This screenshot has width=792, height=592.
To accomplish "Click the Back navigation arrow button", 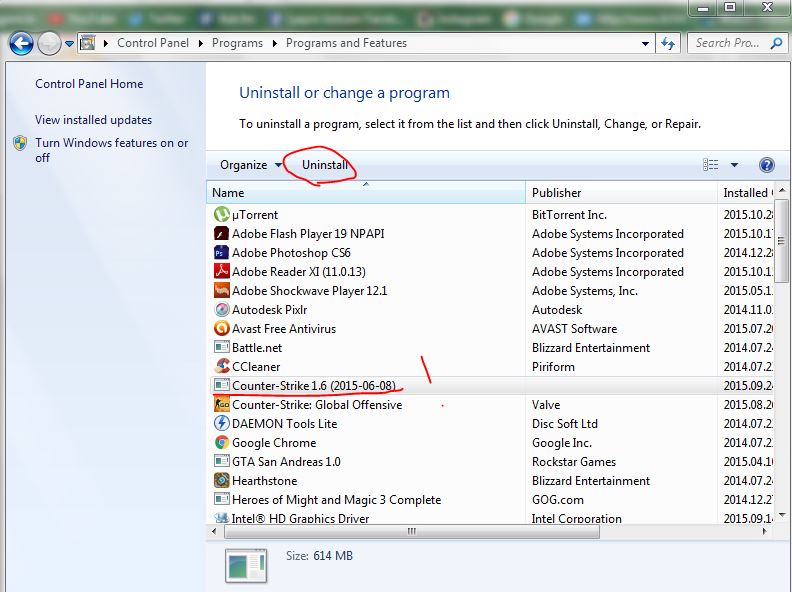I will point(21,43).
